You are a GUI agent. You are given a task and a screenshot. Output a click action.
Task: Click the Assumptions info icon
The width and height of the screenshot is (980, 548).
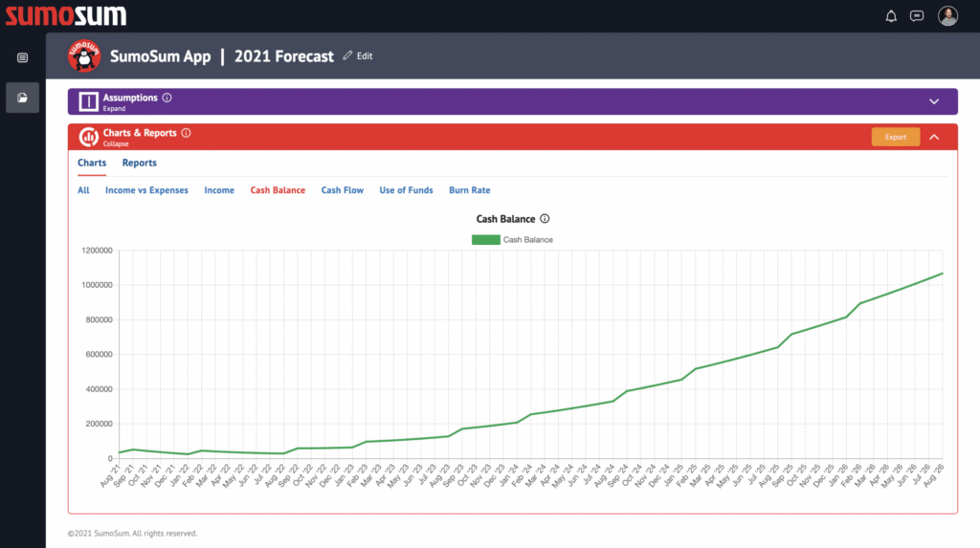[167, 98]
